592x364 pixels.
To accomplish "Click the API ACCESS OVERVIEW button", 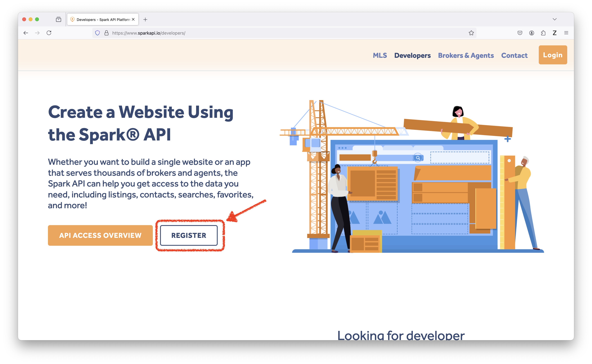I will tap(100, 235).
